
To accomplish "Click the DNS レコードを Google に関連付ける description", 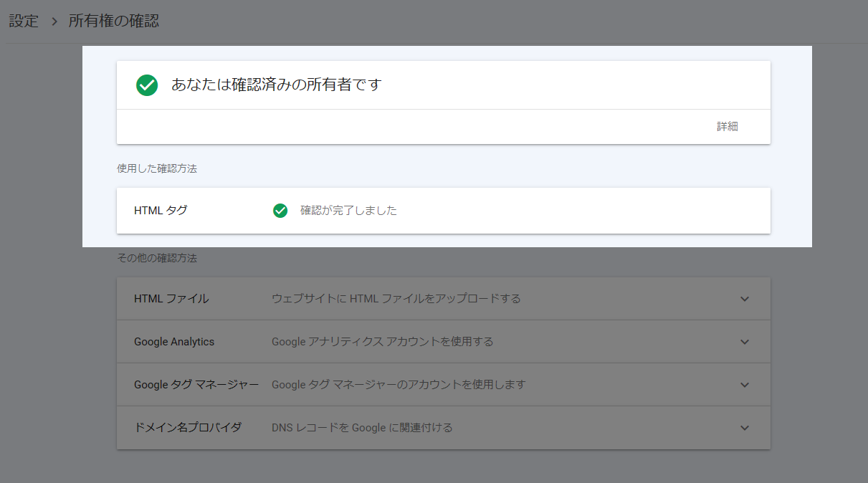I will click(x=362, y=428).
